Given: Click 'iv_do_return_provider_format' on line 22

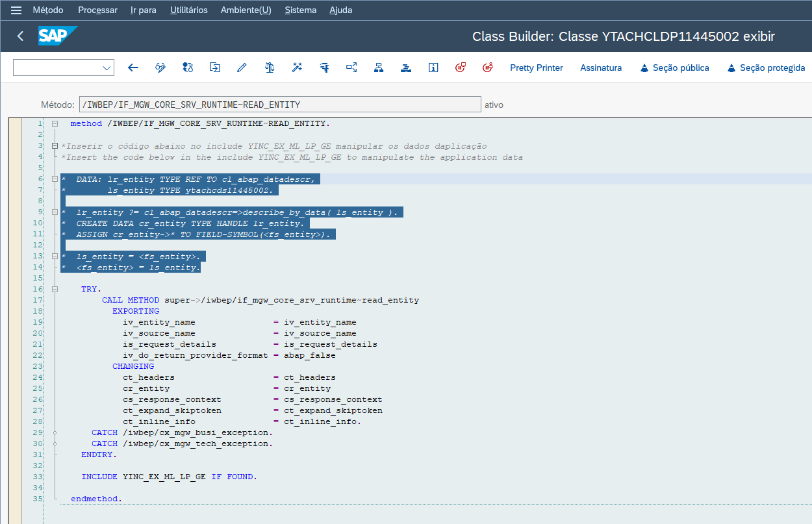Looking at the screenshot, I should tap(196, 355).
